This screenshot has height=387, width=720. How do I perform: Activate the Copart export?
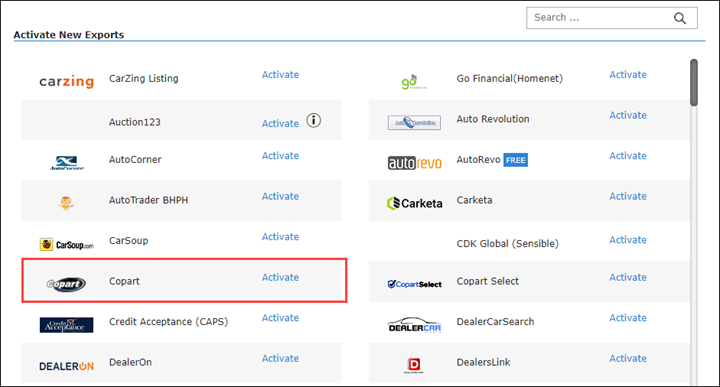coord(280,277)
